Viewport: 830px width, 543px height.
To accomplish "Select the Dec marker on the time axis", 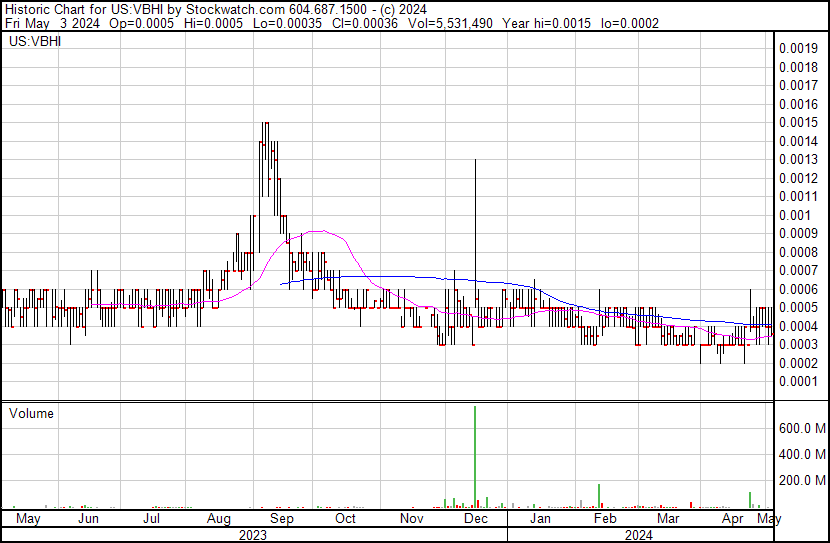I will (x=475, y=519).
